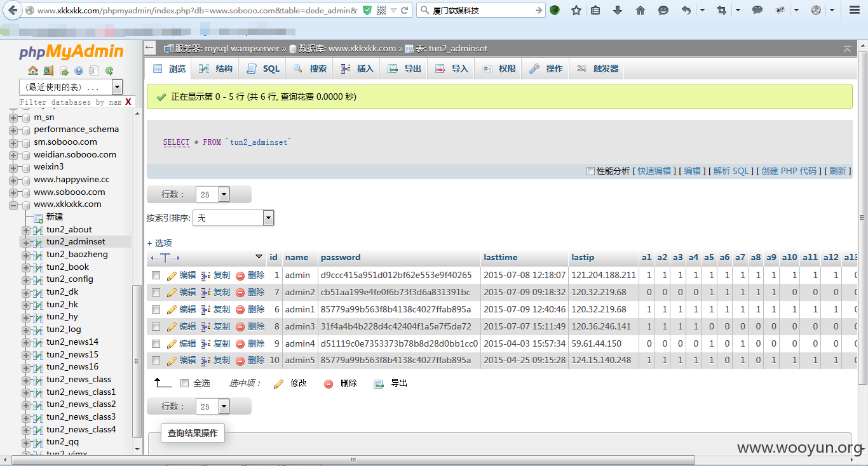868x466 pixels.
Task: Tick the checkbox for the admin row
Action: point(156,276)
